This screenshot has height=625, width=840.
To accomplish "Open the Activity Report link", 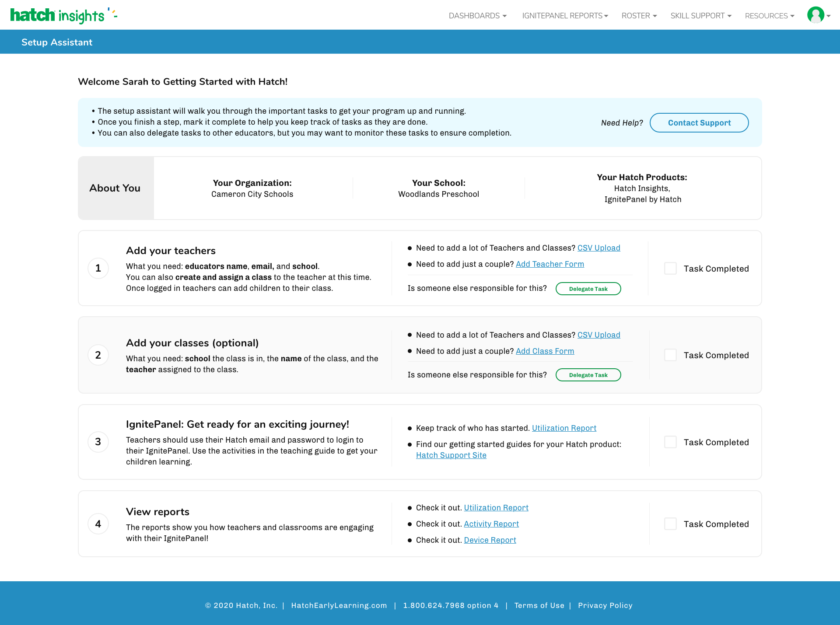I will [x=491, y=524].
